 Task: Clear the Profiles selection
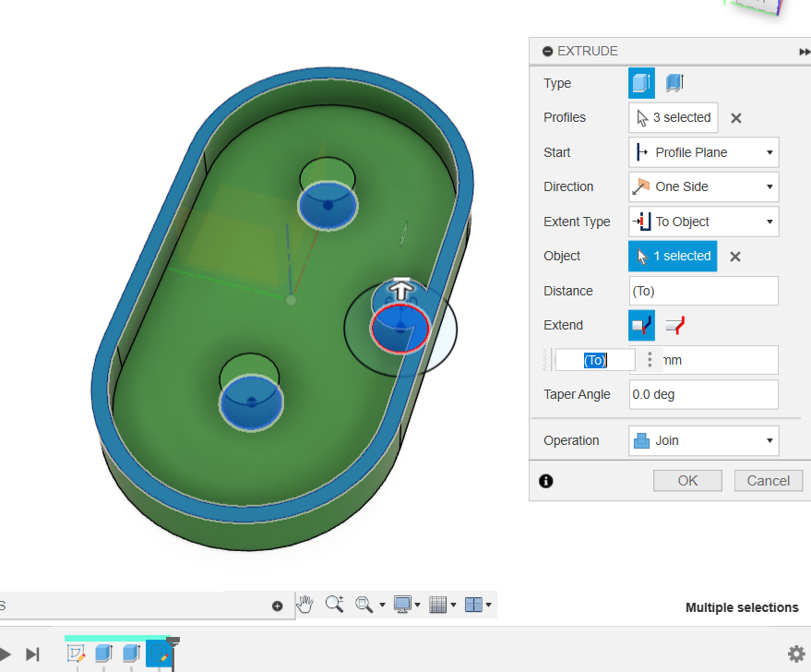point(736,118)
